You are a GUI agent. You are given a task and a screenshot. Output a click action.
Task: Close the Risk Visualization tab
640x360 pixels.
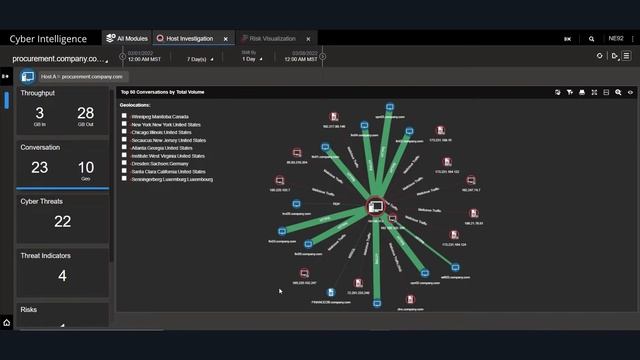pyautogui.click(x=308, y=39)
